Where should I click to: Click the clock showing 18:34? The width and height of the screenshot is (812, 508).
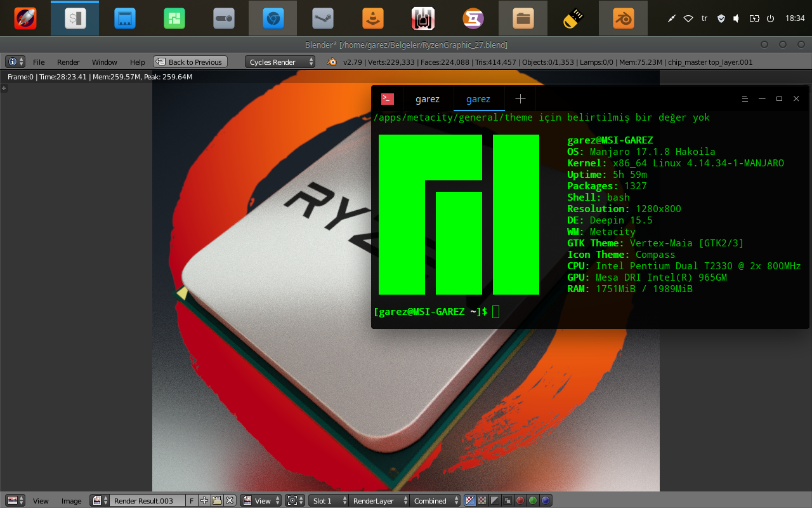[x=795, y=18]
